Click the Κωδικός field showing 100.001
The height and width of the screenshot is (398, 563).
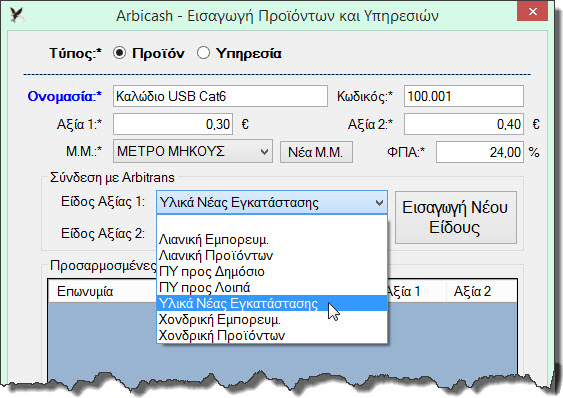(x=464, y=96)
